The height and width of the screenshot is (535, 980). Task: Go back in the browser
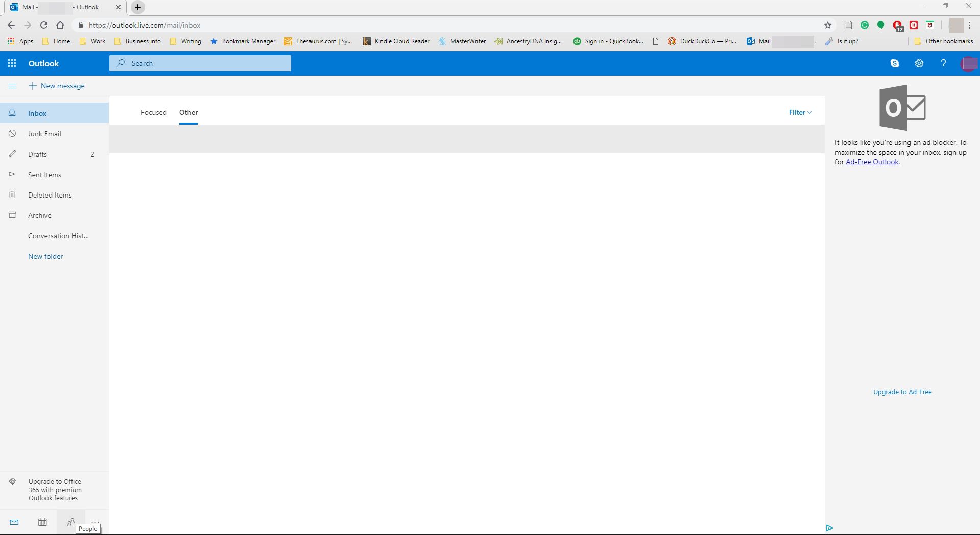point(11,25)
